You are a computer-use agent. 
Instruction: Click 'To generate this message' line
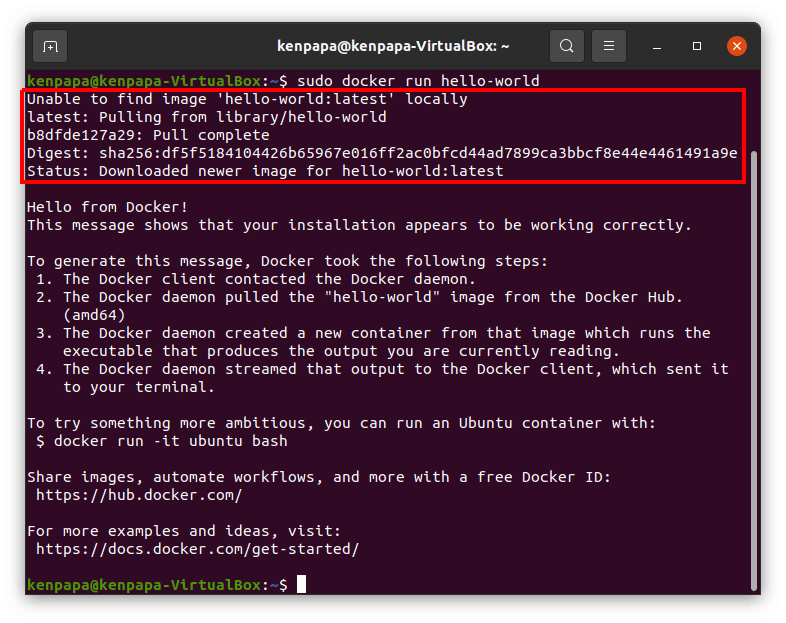287,261
